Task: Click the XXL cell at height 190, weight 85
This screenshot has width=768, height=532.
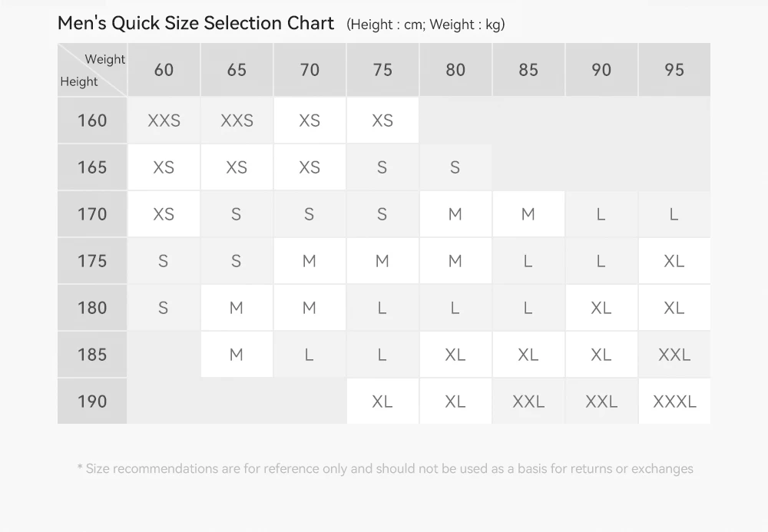Action: point(528,401)
